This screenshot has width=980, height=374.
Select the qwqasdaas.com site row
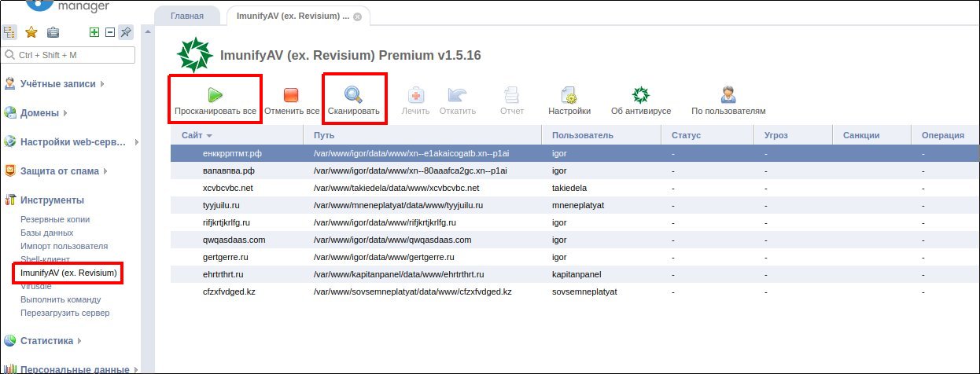pyautogui.click(x=576, y=240)
